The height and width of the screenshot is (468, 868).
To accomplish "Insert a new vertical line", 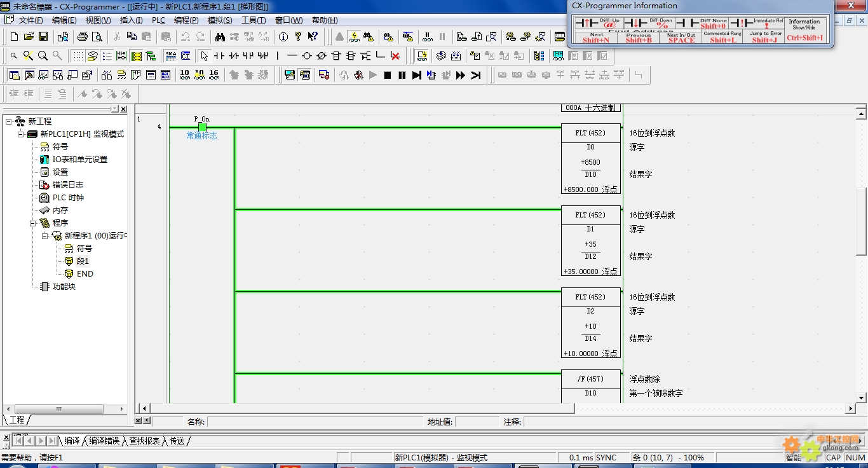I will coord(277,56).
